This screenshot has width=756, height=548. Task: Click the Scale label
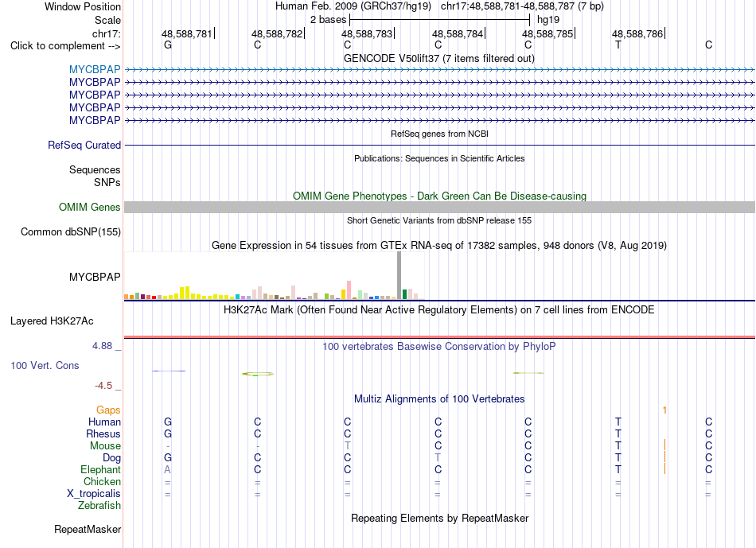pyautogui.click(x=107, y=20)
